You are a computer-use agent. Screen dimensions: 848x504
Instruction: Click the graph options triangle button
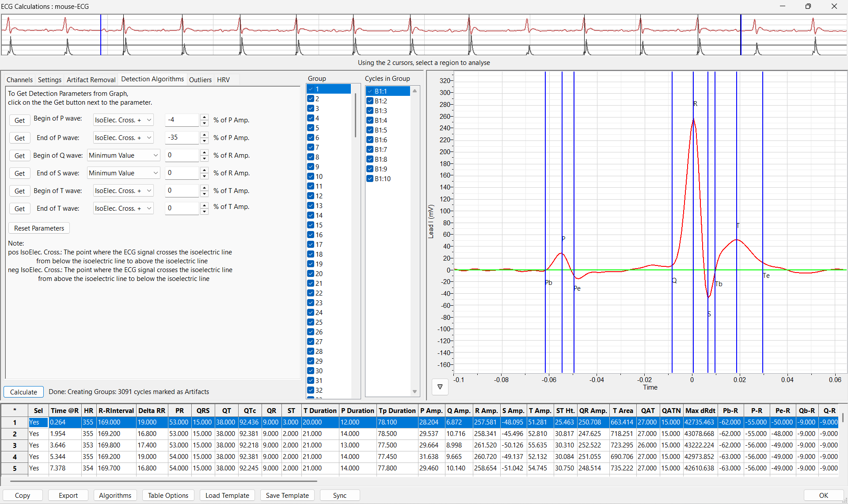click(440, 387)
